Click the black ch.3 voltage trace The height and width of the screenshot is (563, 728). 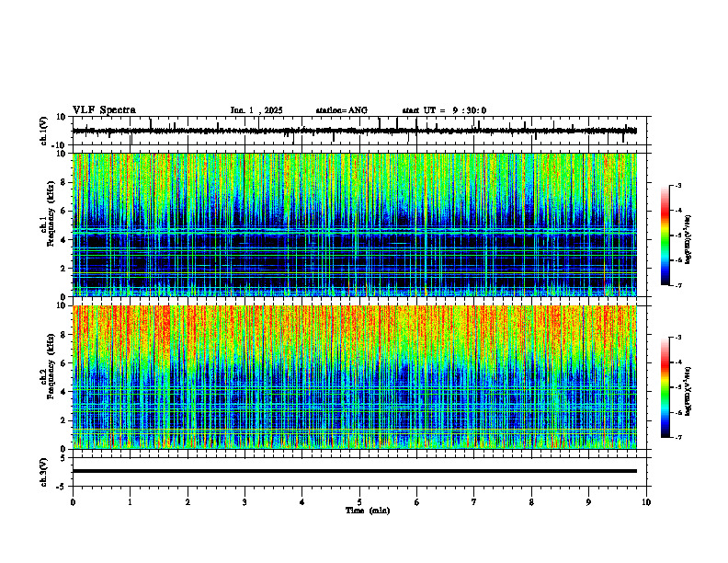point(354,471)
